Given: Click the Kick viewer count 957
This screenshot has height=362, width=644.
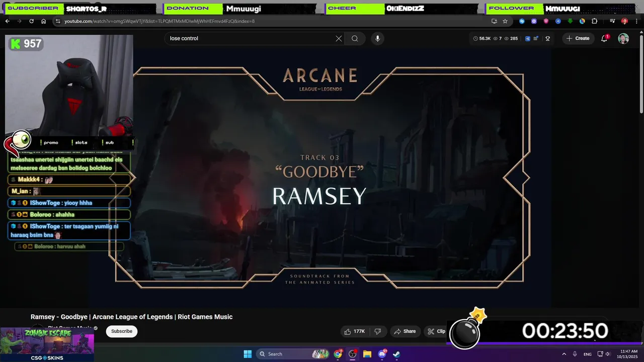Looking at the screenshot, I should 26,44.
